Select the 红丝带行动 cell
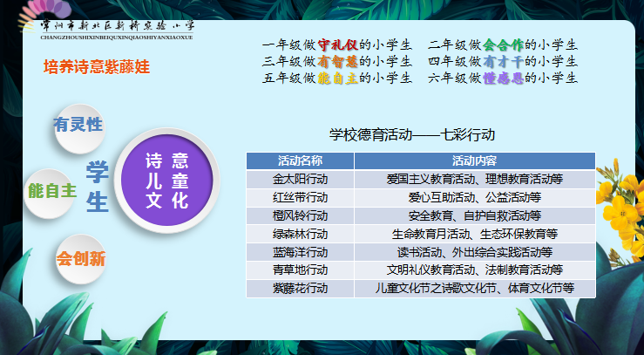 tap(301, 198)
